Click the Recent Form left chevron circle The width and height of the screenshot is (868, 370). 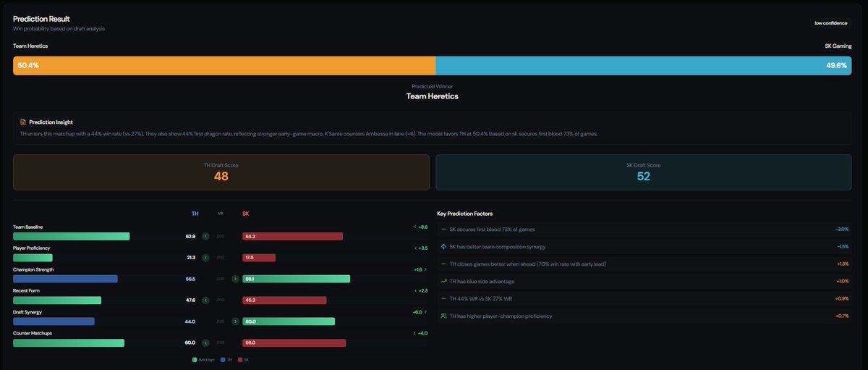point(205,300)
